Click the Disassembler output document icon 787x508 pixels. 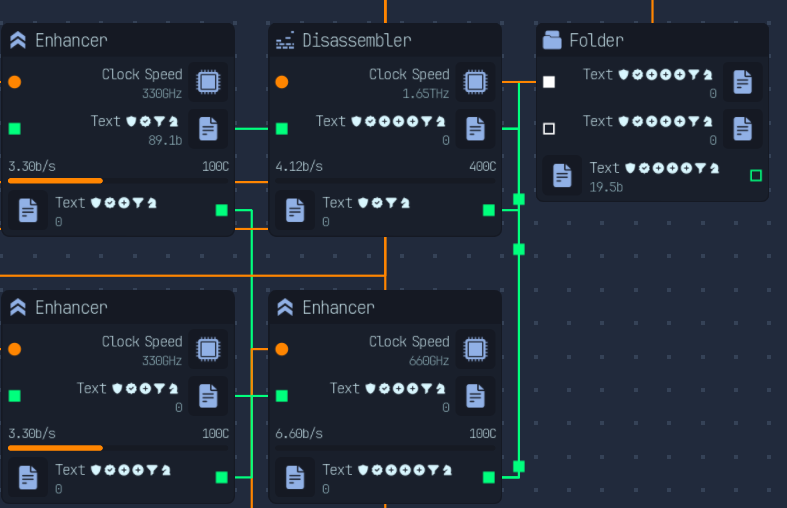click(x=295, y=210)
